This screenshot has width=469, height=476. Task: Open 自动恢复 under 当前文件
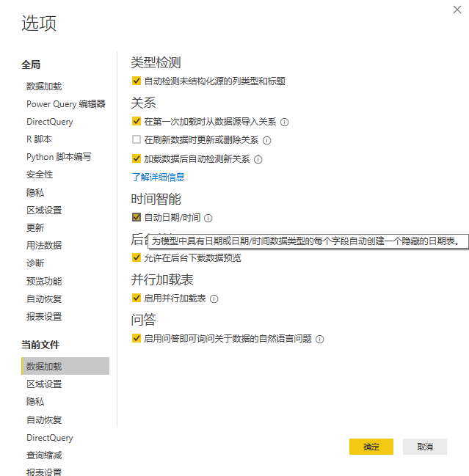click(x=44, y=420)
